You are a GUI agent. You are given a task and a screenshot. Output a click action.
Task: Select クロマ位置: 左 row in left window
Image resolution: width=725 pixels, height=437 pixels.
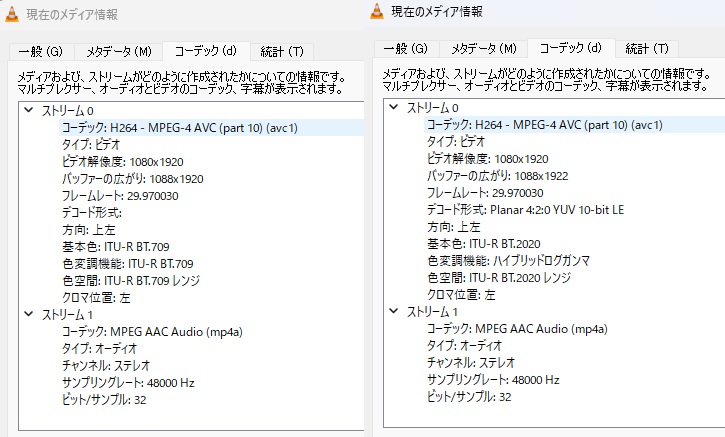click(96, 298)
